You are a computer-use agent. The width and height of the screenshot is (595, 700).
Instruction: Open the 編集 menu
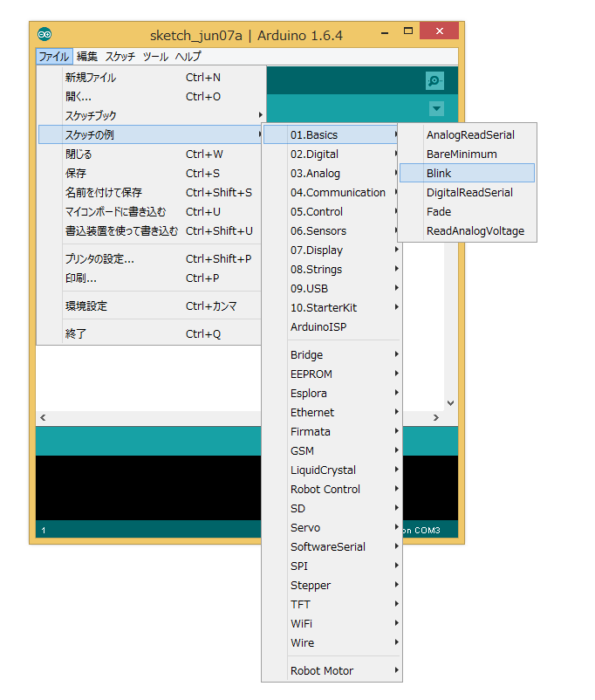[87, 57]
